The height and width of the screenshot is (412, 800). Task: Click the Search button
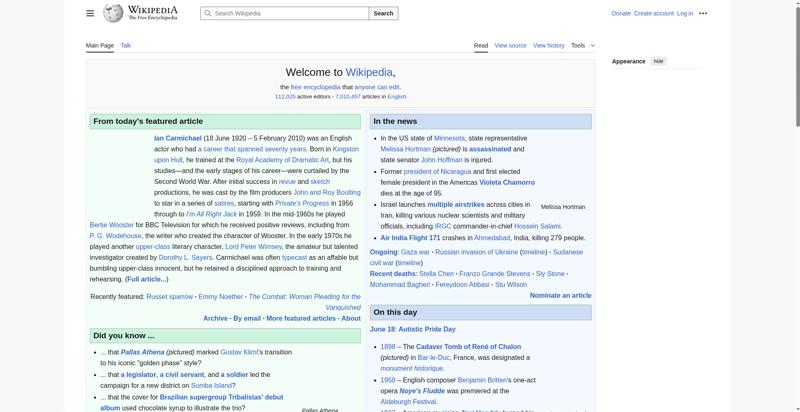pyautogui.click(x=383, y=13)
